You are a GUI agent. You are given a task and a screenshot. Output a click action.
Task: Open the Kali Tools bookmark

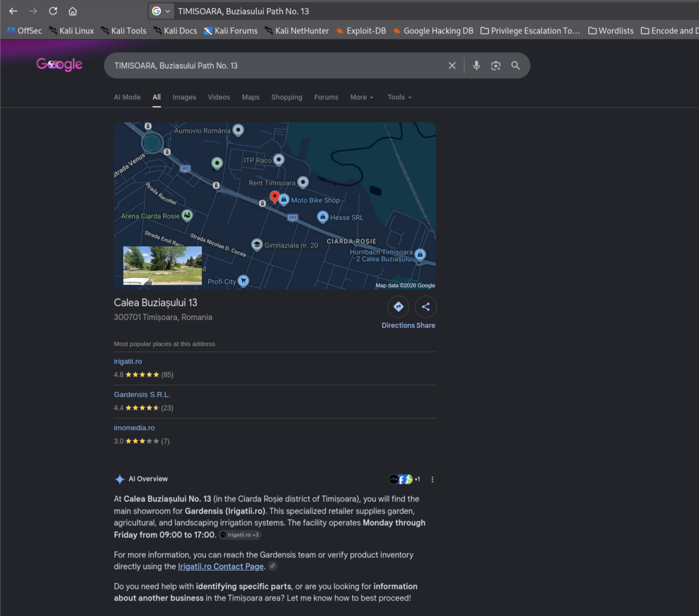(x=124, y=31)
